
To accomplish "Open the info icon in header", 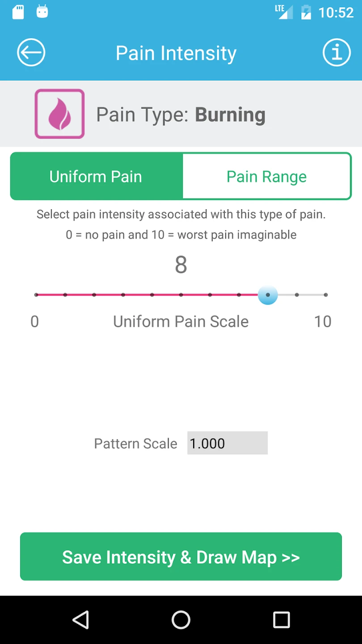I will click(x=337, y=53).
